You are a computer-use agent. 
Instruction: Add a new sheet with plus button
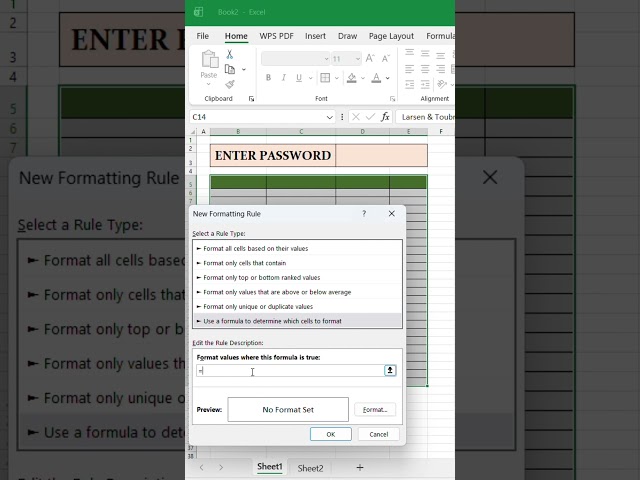click(x=360, y=467)
